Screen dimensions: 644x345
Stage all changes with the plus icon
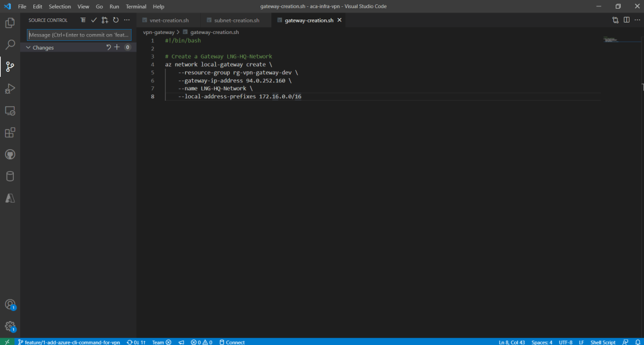(116, 47)
